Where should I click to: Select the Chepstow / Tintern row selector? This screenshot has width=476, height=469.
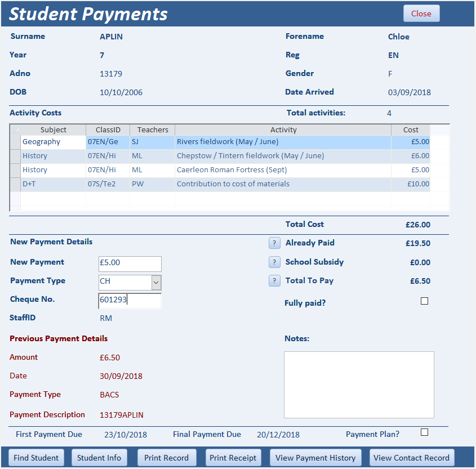(x=15, y=156)
